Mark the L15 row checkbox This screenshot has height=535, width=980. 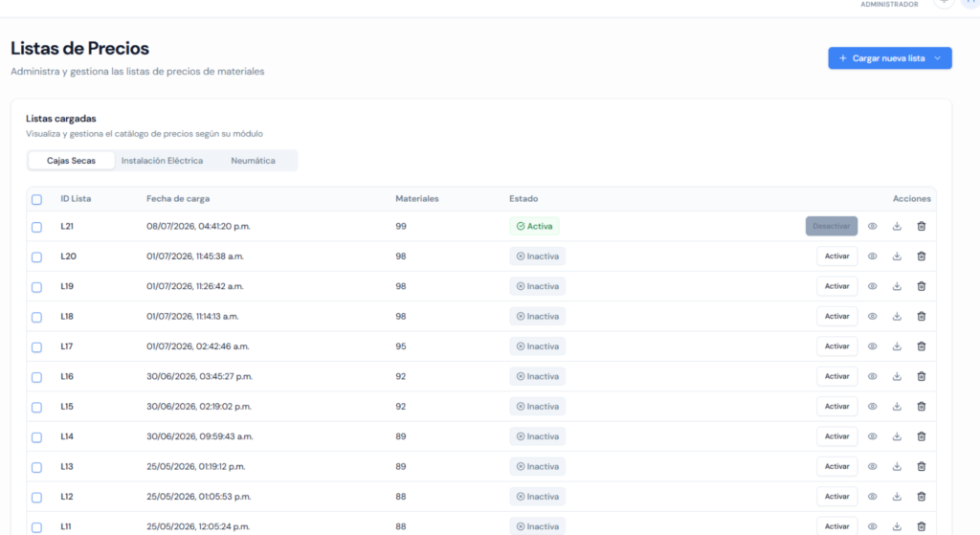[37, 407]
